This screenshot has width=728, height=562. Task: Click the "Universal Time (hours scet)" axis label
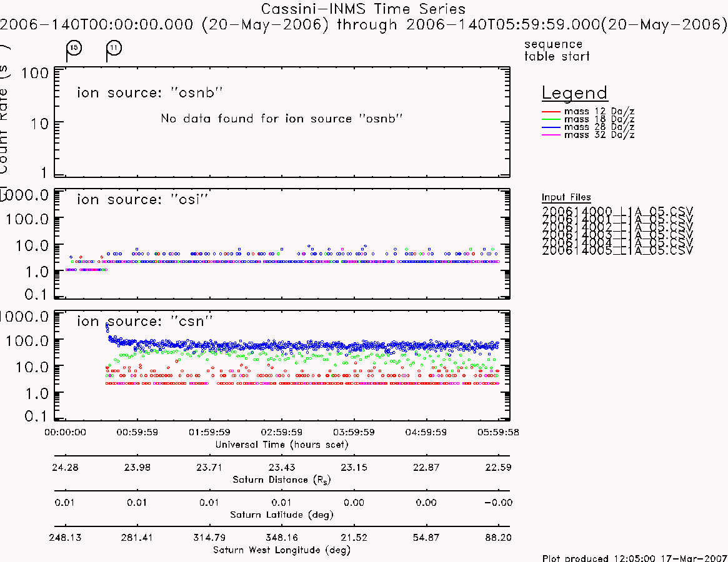pyautogui.click(x=282, y=445)
